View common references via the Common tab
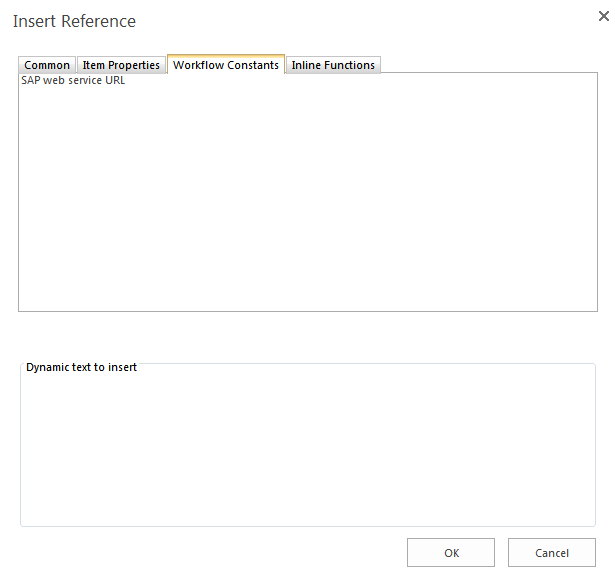This screenshot has height=577, width=615. pyautogui.click(x=47, y=65)
